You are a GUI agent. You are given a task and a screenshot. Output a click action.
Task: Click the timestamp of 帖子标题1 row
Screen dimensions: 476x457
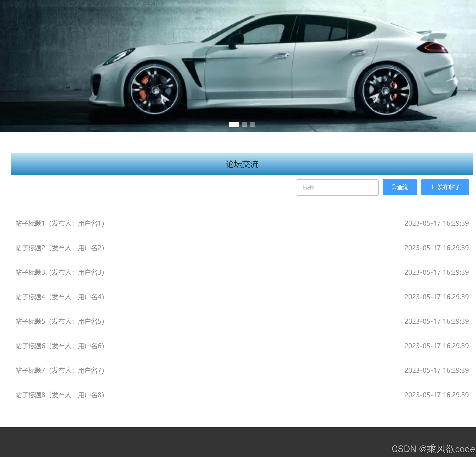[x=436, y=223]
